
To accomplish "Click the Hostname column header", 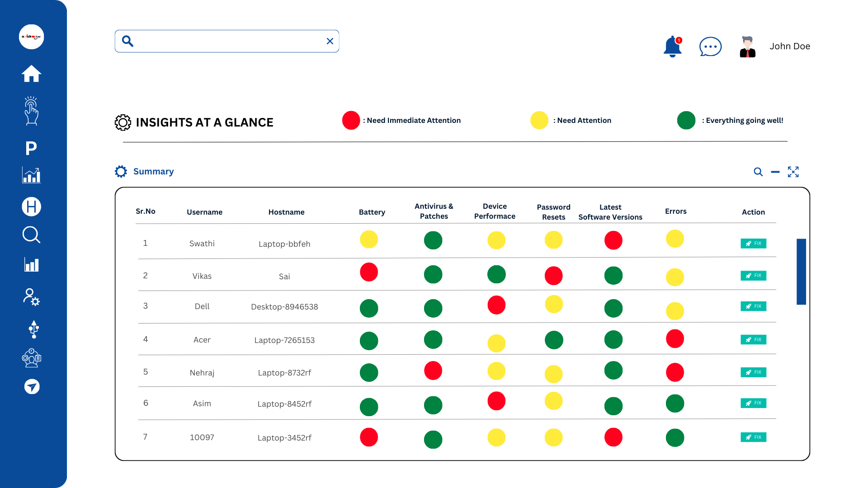I will tap(286, 212).
